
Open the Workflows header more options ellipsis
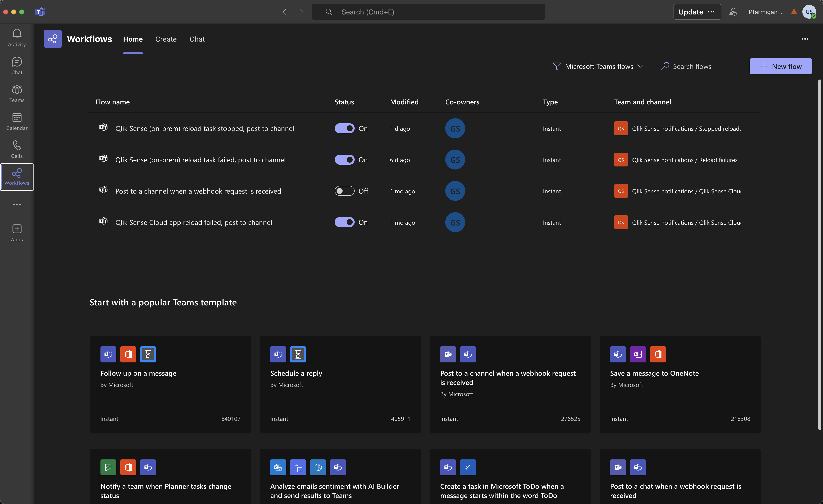coord(805,39)
